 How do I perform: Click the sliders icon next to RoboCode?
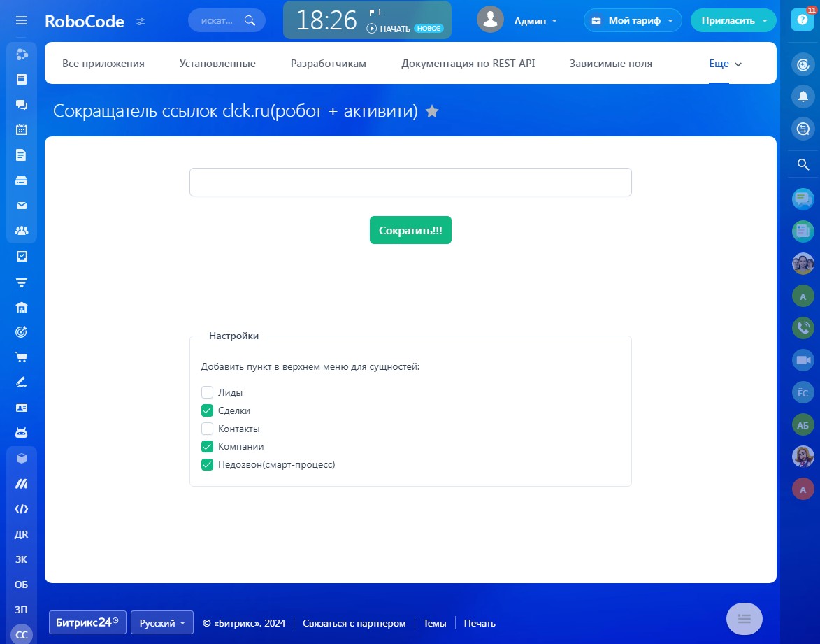(141, 22)
